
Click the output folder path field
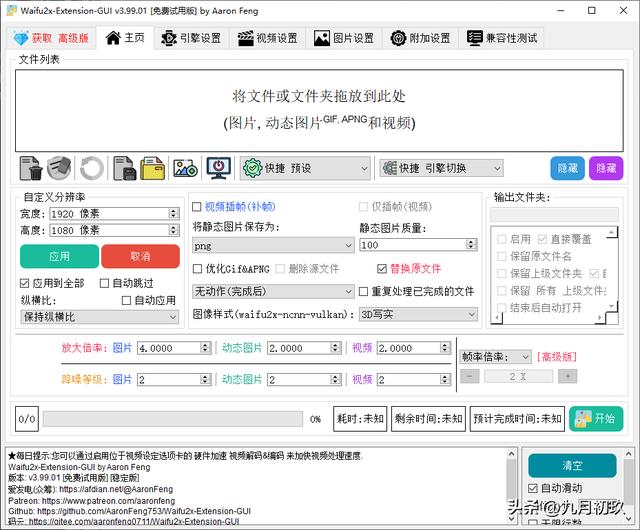pyautogui.click(x=554, y=214)
